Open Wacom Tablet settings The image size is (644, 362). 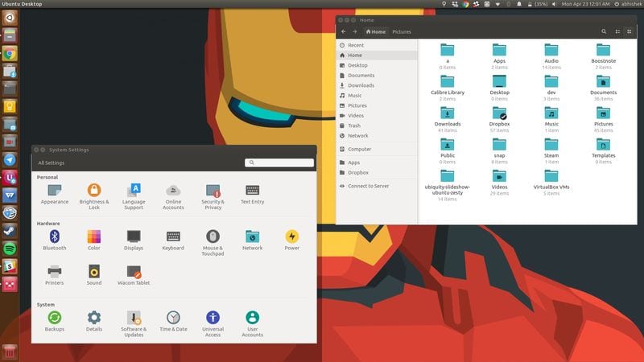click(x=134, y=275)
